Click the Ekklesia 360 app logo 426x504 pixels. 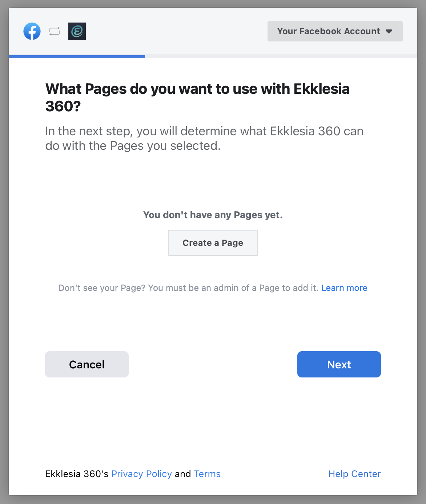pyautogui.click(x=77, y=31)
